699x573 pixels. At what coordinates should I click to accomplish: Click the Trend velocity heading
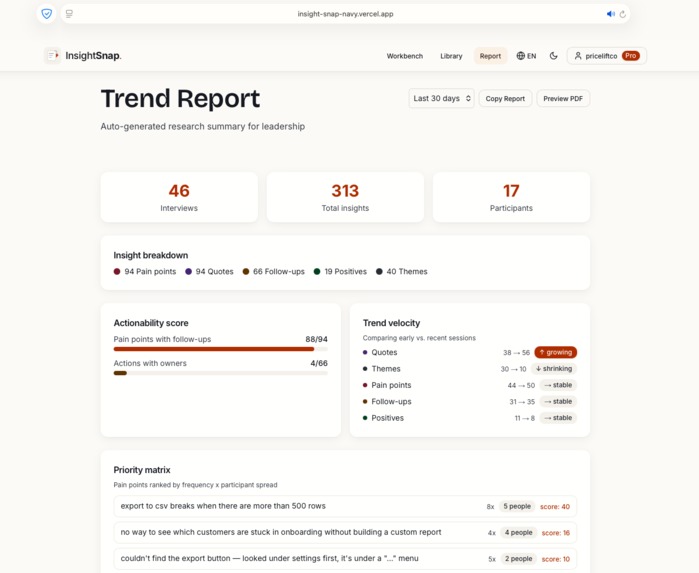click(x=391, y=323)
